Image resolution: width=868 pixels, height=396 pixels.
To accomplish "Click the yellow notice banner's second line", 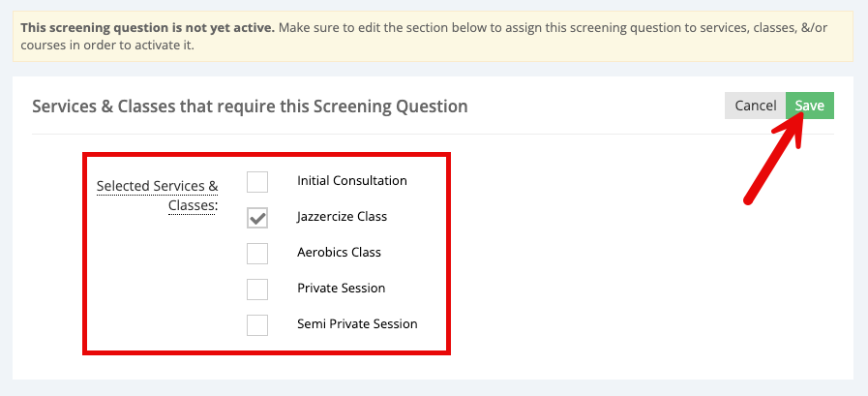I will point(107,46).
